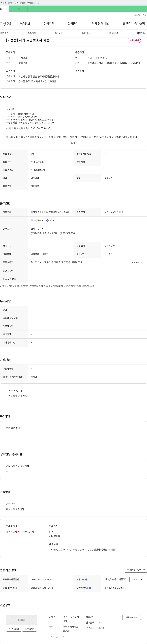147x644 pixels.
Task: Add company to 관심기업 favorites
Action: coord(13,629)
